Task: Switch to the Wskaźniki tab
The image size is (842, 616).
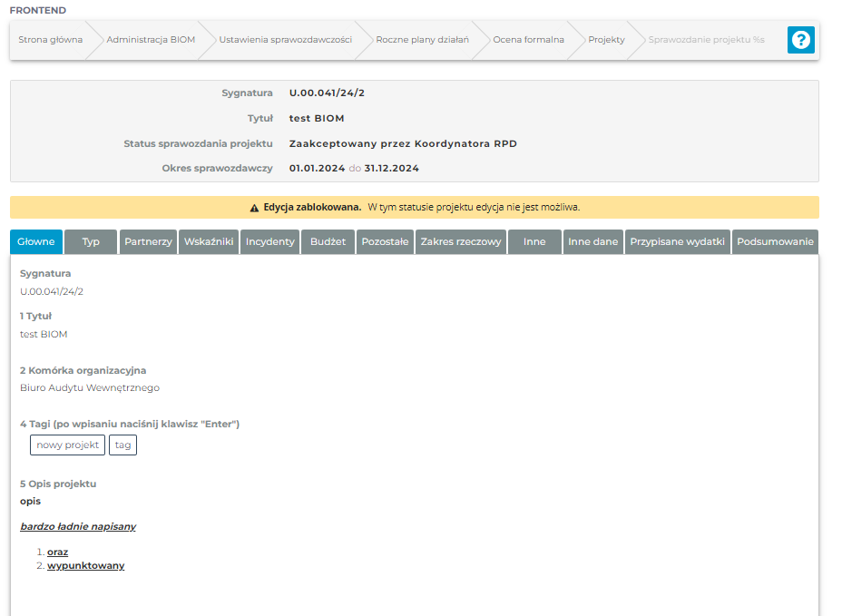Action: [x=209, y=242]
